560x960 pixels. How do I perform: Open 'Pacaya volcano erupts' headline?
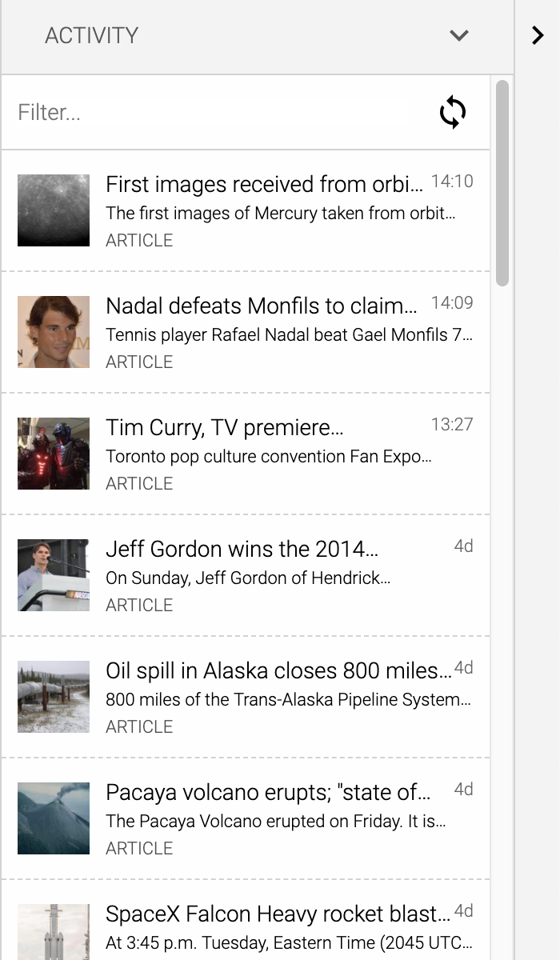268,793
